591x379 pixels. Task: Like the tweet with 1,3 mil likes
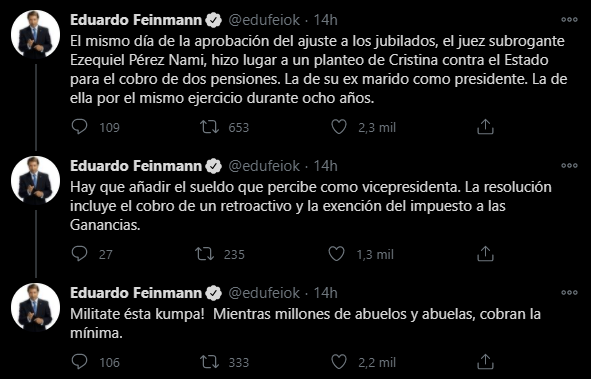[336, 254]
